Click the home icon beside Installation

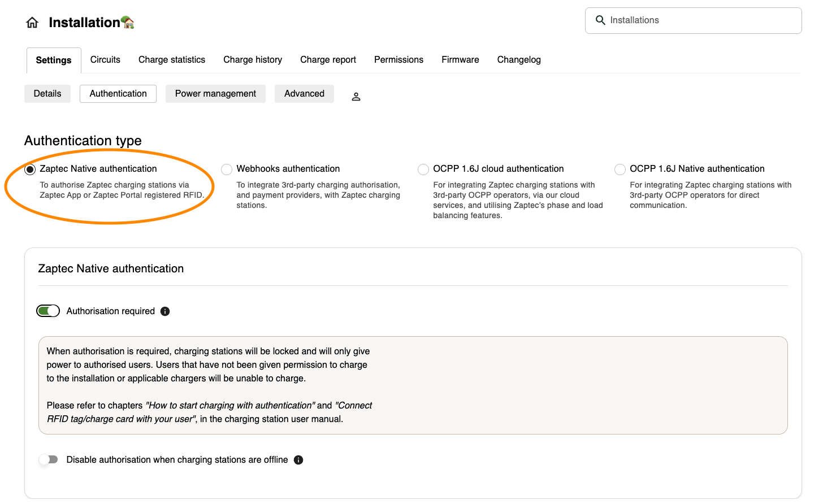[x=32, y=23]
